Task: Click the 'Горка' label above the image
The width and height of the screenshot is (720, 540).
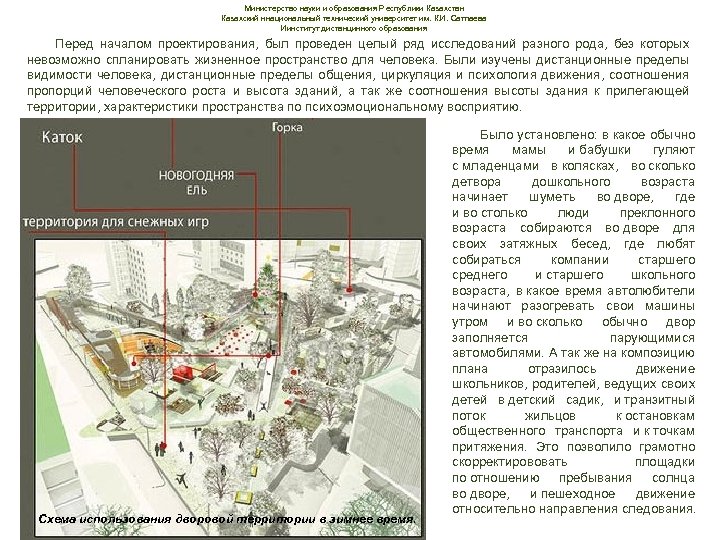Action: click(x=287, y=127)
